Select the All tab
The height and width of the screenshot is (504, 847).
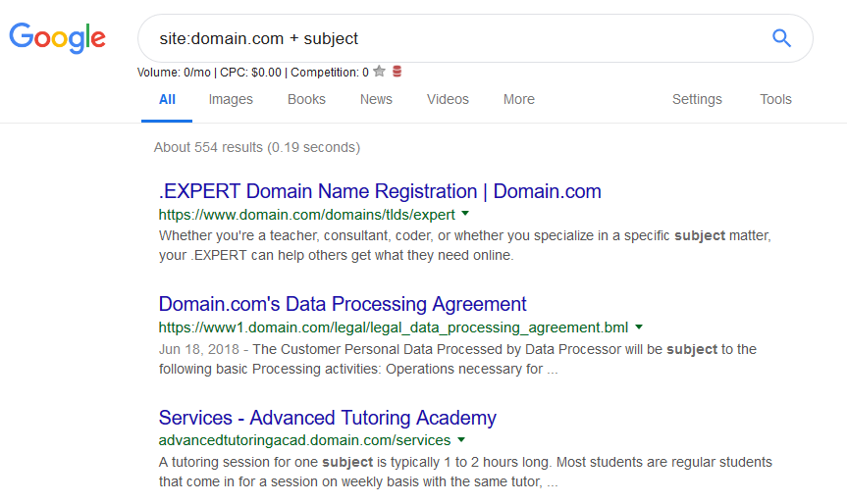click(x=167, y=99)
